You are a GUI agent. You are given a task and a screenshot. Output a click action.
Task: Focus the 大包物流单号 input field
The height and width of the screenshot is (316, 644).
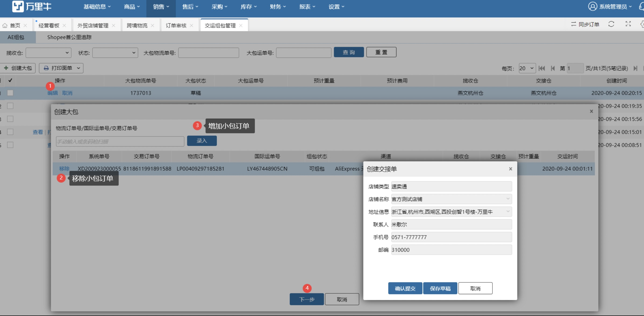209,53
